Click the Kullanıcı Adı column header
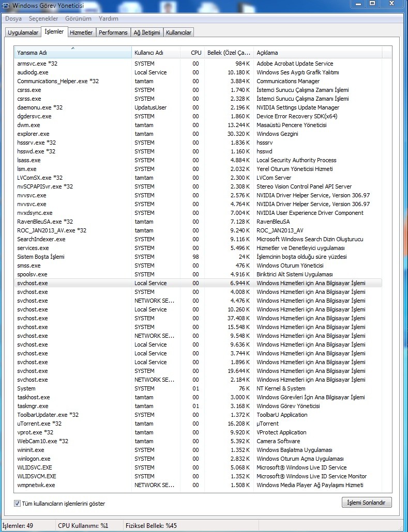Image resolution: width=408 pixels, height=532 pixels. 155,53
